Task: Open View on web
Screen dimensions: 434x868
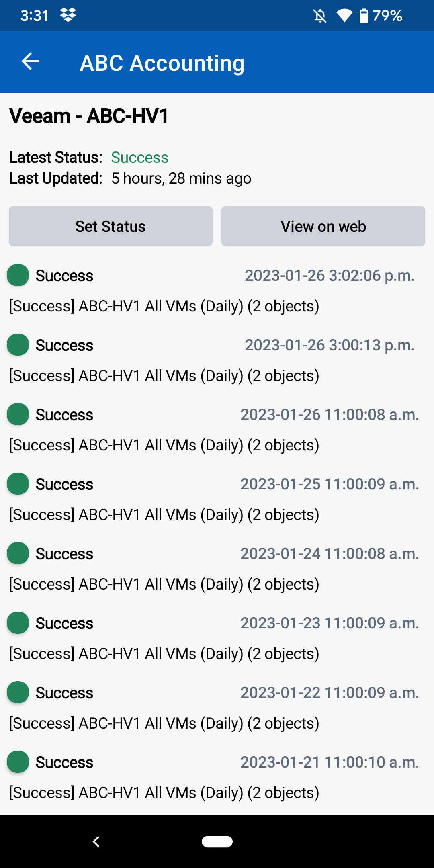Action: pos(323,226)
